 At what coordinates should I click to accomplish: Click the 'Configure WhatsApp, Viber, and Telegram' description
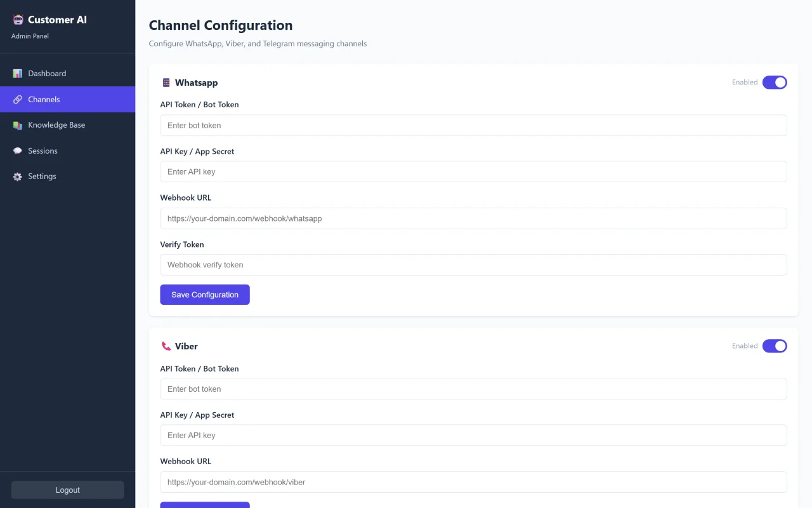click(x=258, y=44)
